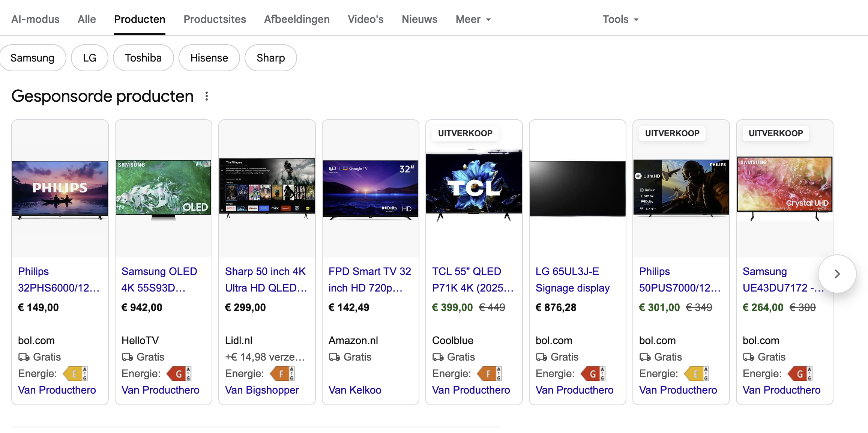This screenshot has height=433, width=868.
Task: Filter by the LG brand chip
Action: point(90,58)
